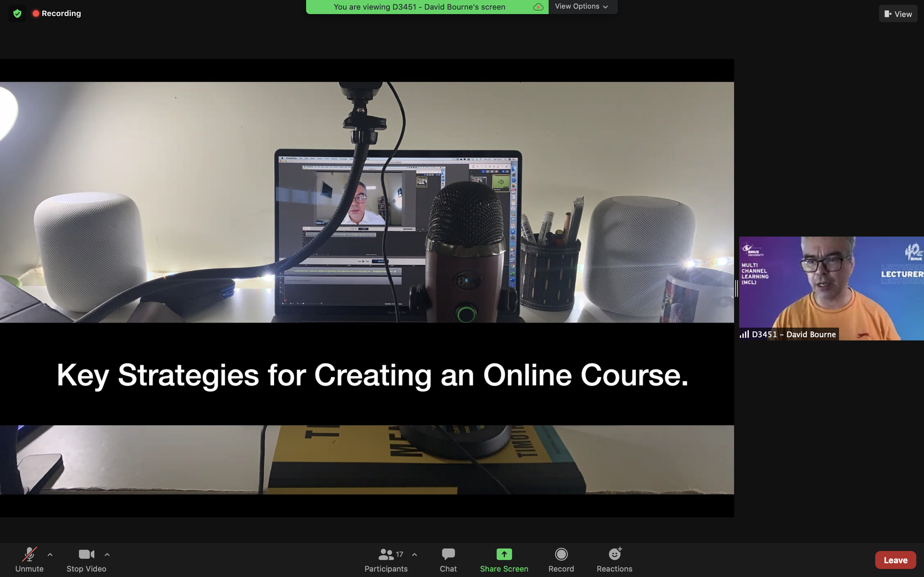Click the viewing David Bourne's screen banner
The image size is (924, 577).
[x=419, y=7]
